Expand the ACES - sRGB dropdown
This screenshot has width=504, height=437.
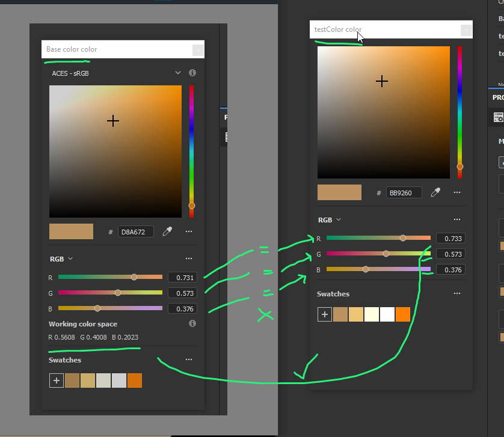(x=178, y=73)
